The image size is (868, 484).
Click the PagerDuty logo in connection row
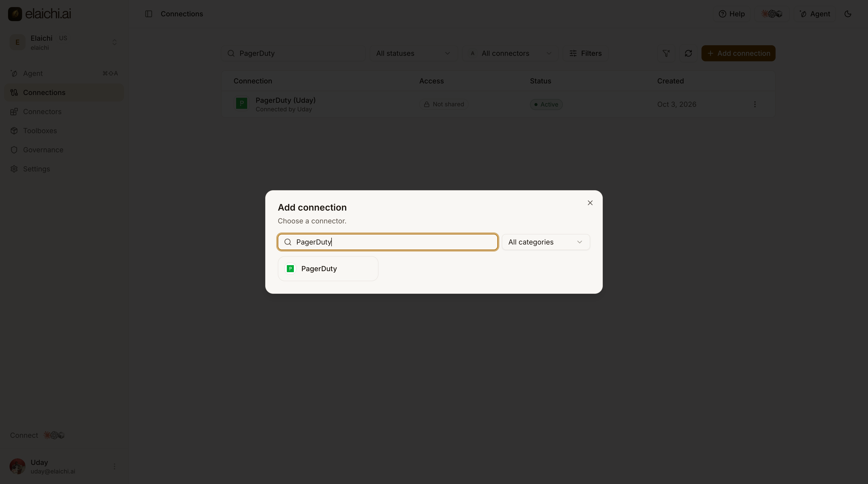[x=242, y=103]
